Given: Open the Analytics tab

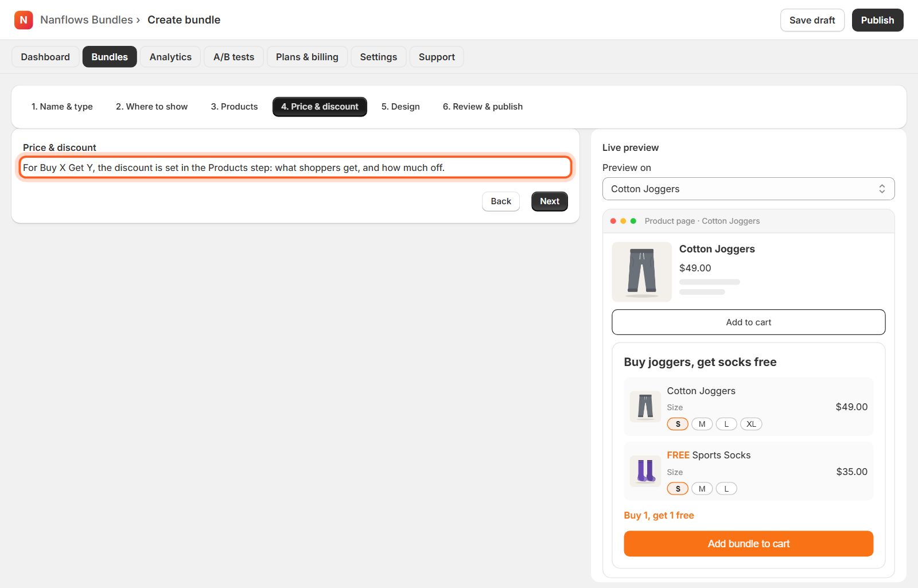Looking at the screenshot, I should coord(170,57).
